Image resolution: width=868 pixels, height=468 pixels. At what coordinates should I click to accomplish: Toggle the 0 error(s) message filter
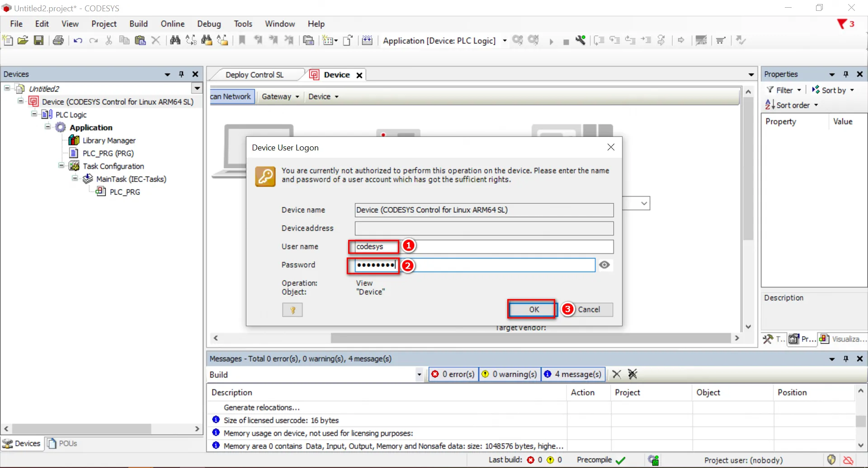[x=454, y=374]
